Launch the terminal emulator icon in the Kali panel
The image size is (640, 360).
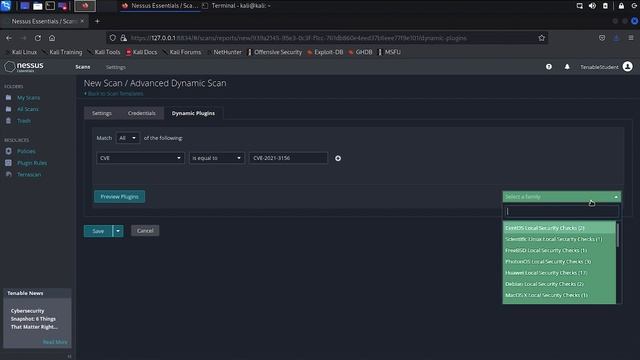50,6
